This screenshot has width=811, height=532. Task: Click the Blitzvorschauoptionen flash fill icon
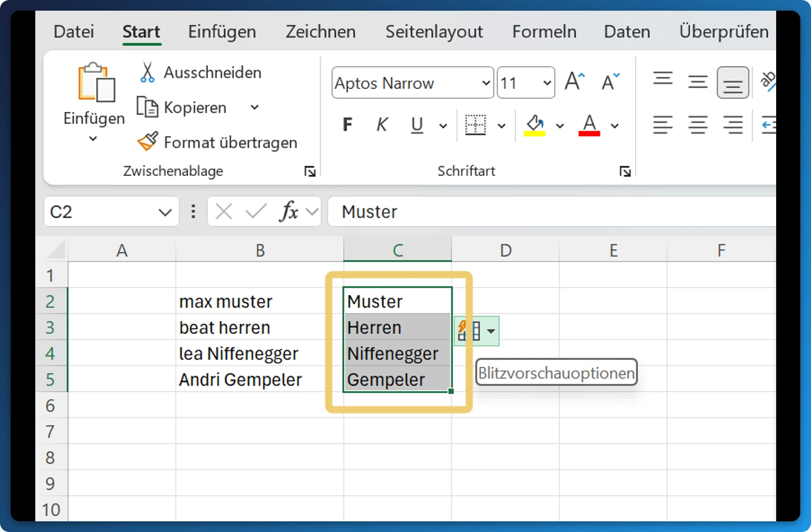point(470,331)
